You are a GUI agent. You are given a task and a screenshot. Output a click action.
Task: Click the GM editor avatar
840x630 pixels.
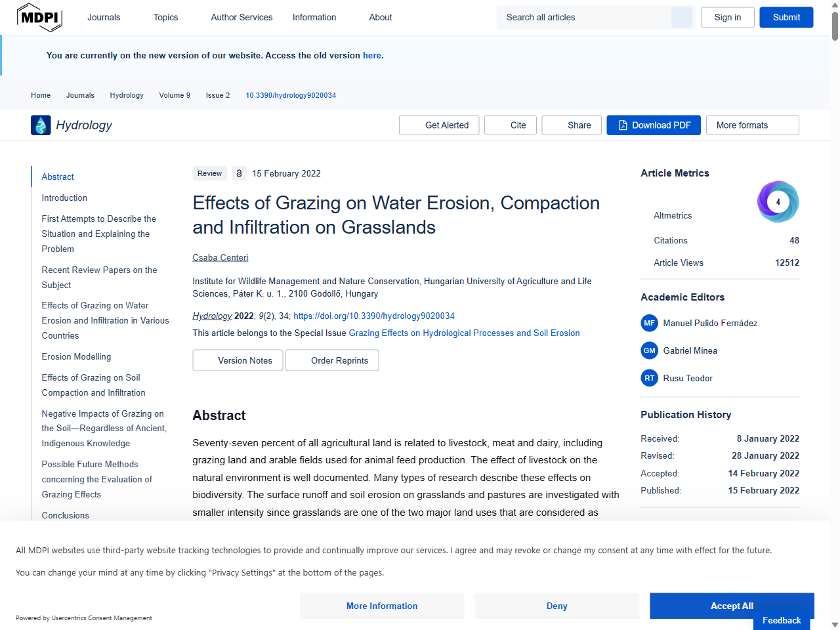pos(649,351)
